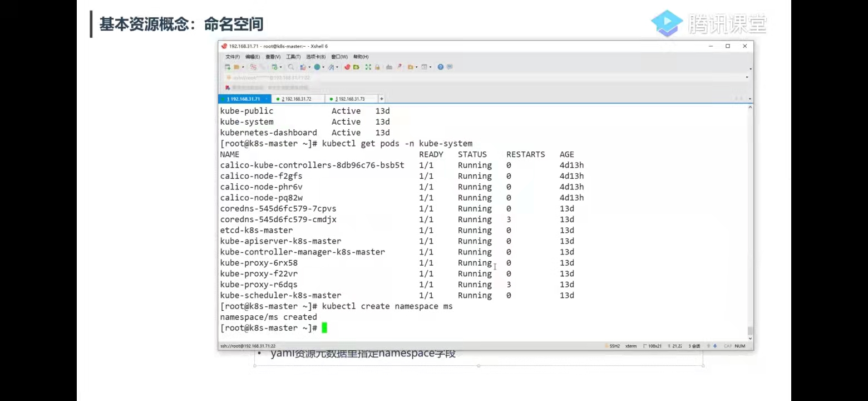This screenshot has width=868, height=401.
Task: Click the green cursor at the terminal prompt
Action: [324, 327]
